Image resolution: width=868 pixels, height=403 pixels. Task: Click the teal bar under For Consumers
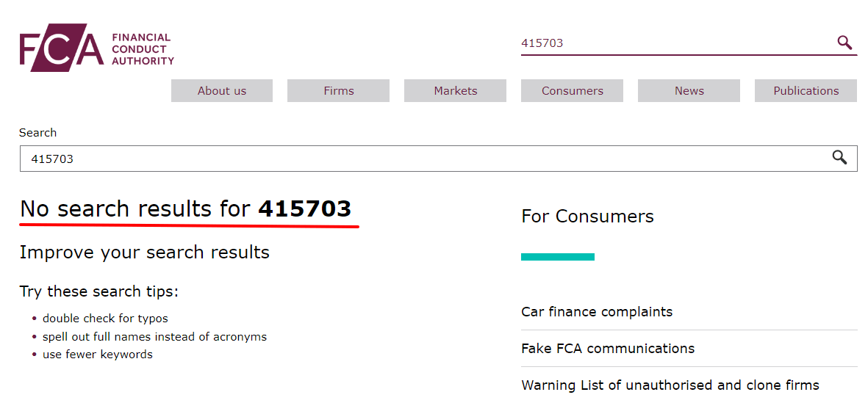557,257
